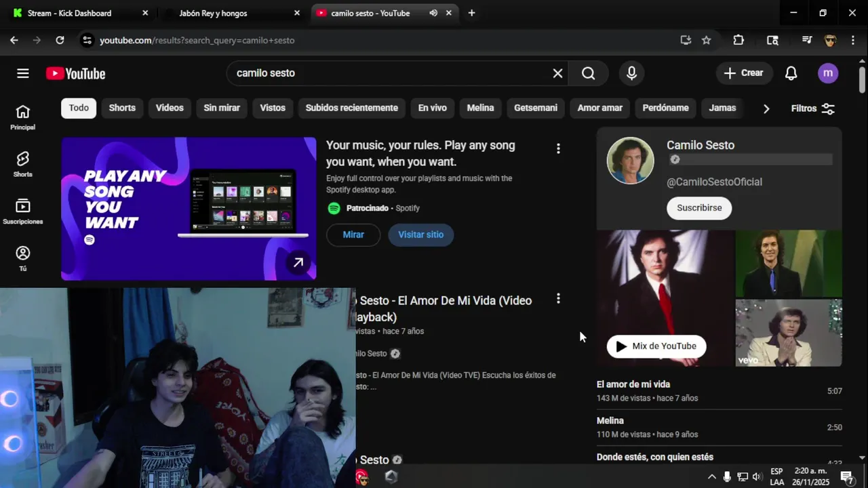Select the Melina filter chip
Image resolution: width=868 pixels, height=488 pixels.
coord(480,108)
